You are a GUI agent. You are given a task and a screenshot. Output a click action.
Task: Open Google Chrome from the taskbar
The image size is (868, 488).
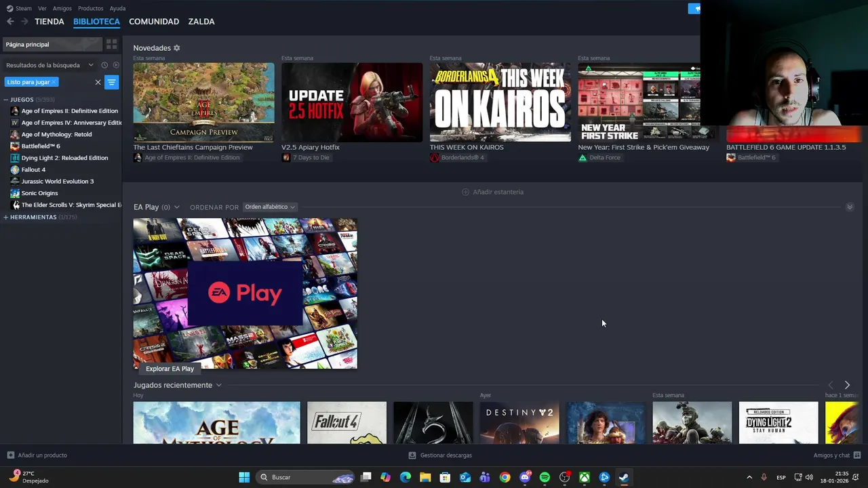coord(505,477)
